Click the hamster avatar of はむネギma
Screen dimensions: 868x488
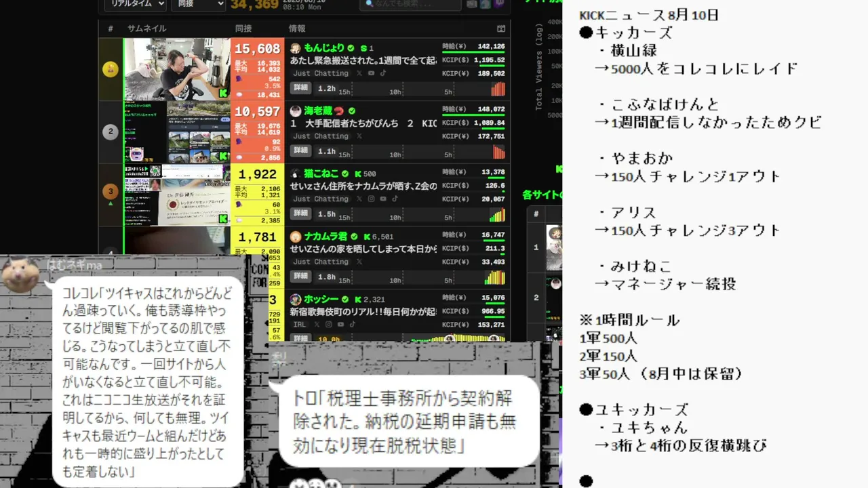[19, 274]
